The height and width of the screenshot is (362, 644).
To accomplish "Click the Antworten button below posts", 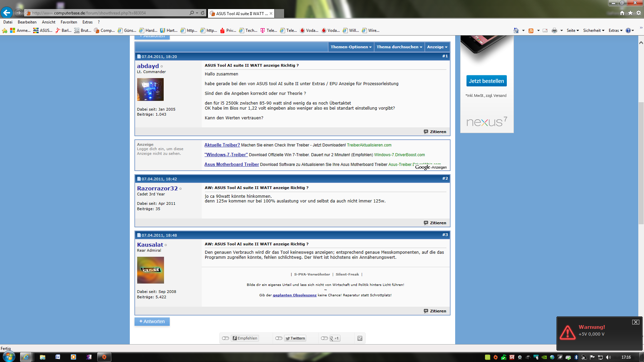I will point(152,321).
